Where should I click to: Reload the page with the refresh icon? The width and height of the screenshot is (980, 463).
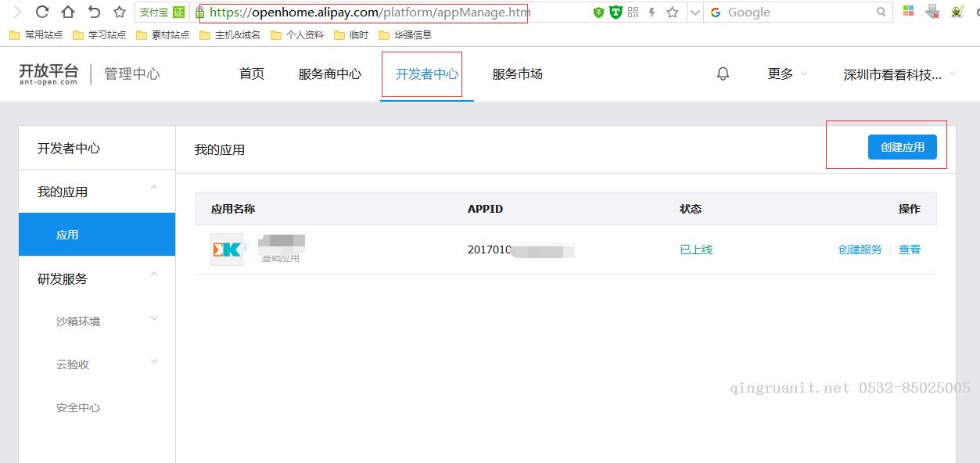pyautogui.click(x=42, y=13)
